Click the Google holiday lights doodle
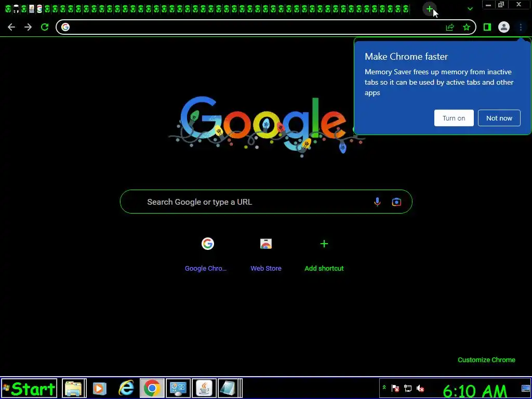This screenshot has height=399, width=532. tap(267, 126)
